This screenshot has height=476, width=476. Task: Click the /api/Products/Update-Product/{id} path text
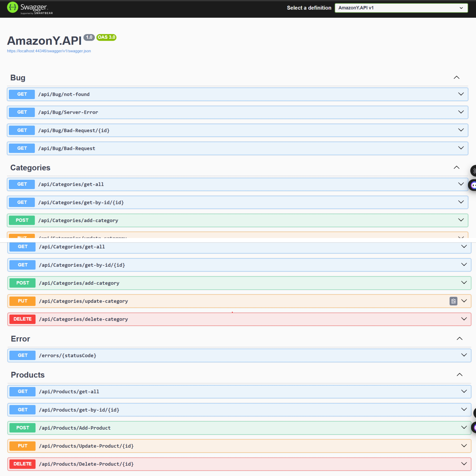86,446
